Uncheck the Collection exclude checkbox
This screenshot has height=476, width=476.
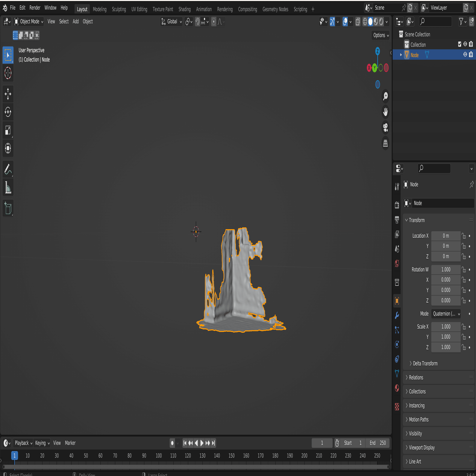(x=459, y=44)
